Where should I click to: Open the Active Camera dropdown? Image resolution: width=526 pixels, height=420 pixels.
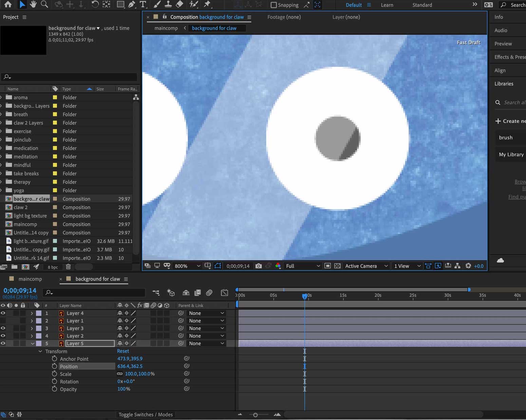point(366,266)
